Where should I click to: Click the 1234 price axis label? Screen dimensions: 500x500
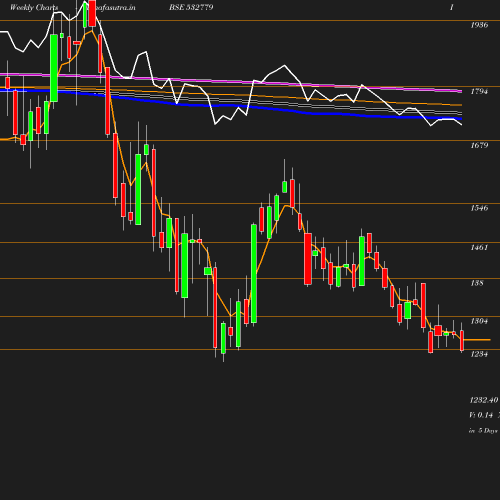pos(479,354)
